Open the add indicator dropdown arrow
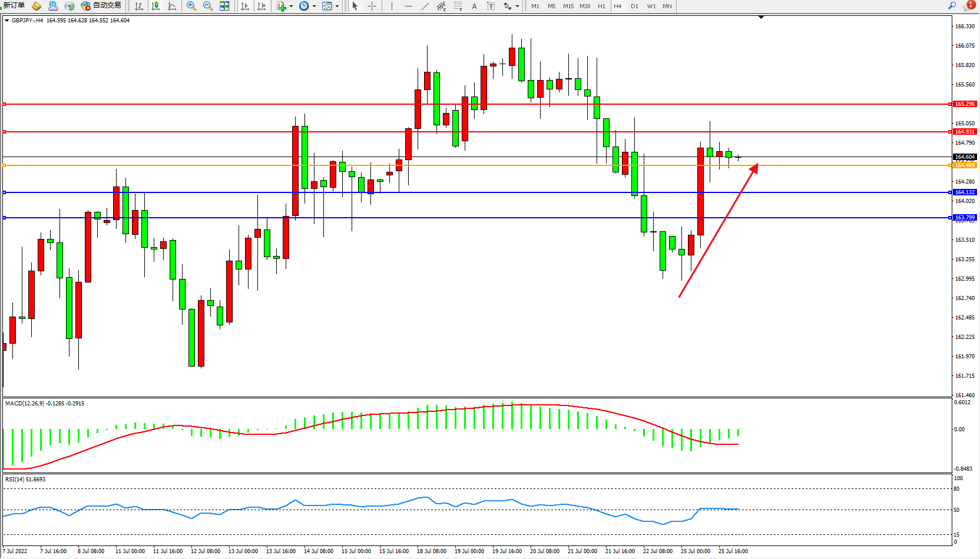980x559 pixels. pyautogui.click(x=291, y=6)
